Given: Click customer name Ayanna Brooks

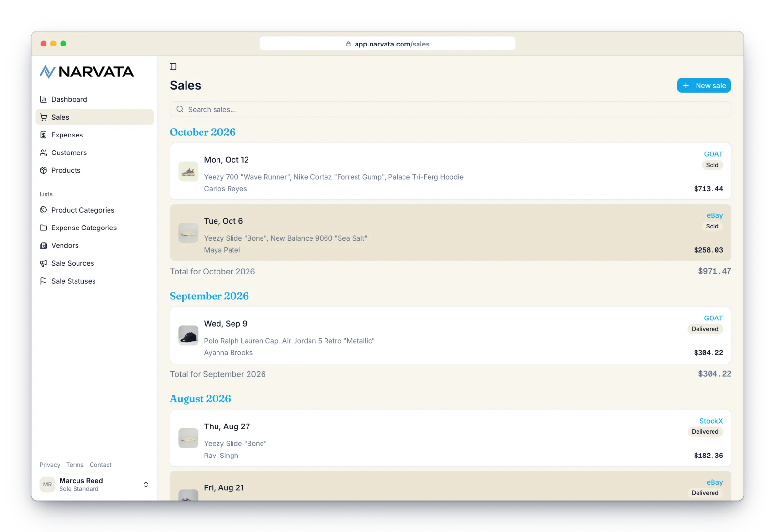Looking at the screenshot, I should point(228,353).
